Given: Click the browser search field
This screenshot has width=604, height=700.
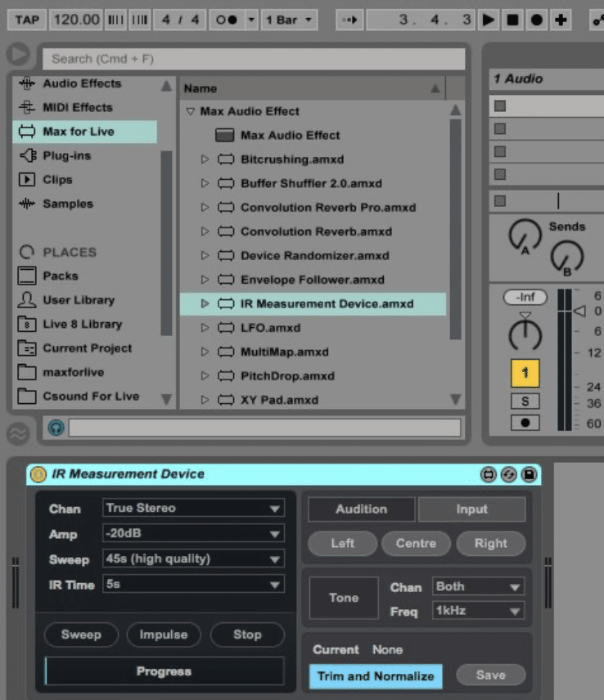Looking at the screenshot, I should coord(254,59).
